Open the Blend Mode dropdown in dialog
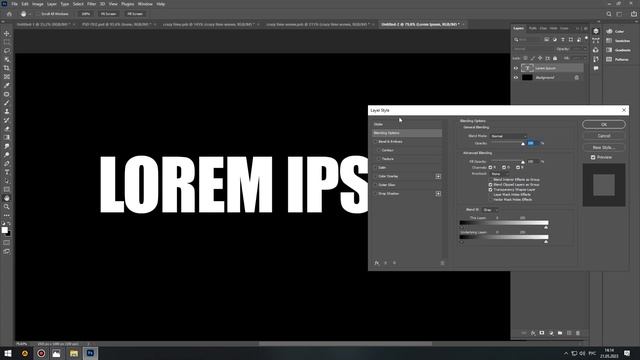The height and width of the screenshot is (360, 640). coord(509,136)
